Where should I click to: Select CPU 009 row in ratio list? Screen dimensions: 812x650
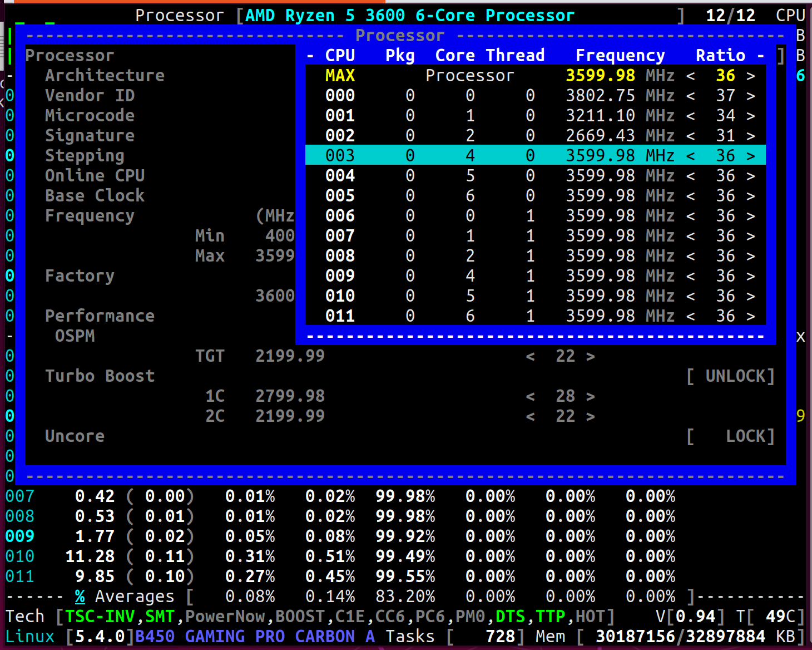(x=536, y=275)
